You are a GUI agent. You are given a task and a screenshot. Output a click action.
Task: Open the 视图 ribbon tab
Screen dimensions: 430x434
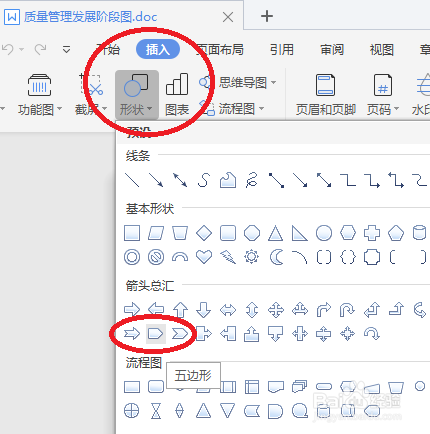click(382, 50)
